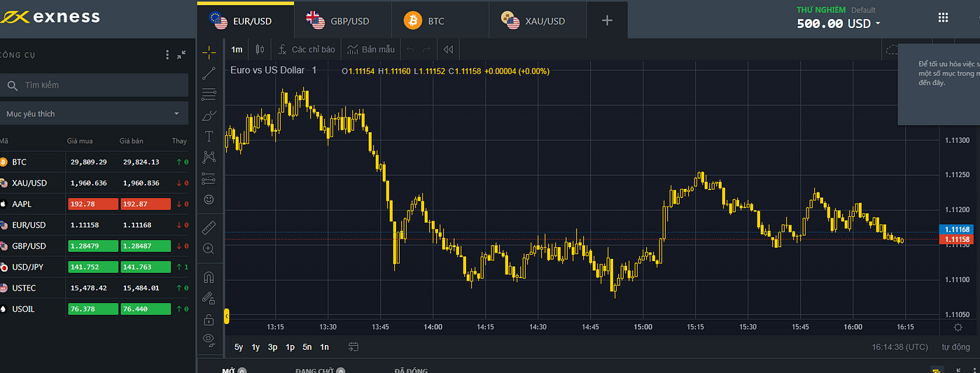Expand the Mục yêu thích dropdown

(94, 113)
